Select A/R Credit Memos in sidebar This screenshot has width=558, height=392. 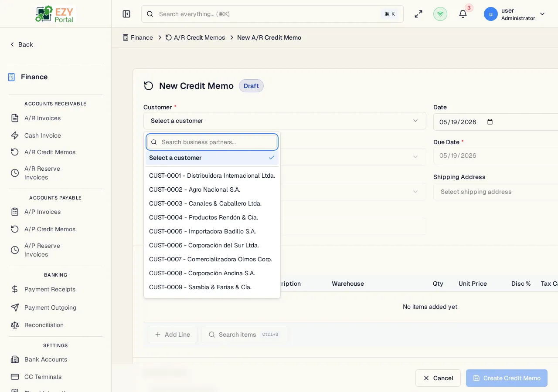pos(50,152)
